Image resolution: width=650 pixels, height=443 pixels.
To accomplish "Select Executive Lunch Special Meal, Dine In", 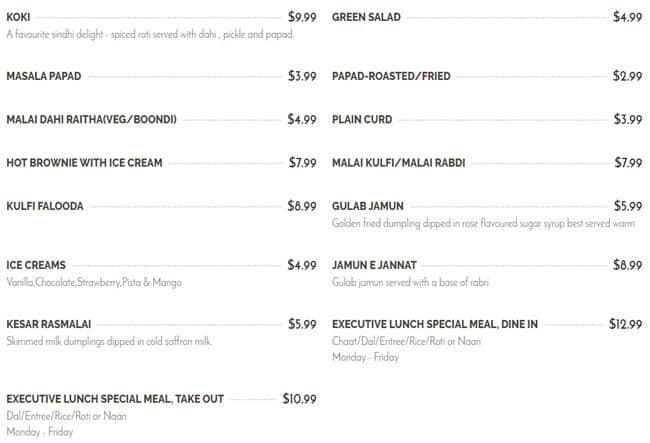I will [x=435, y=324].
